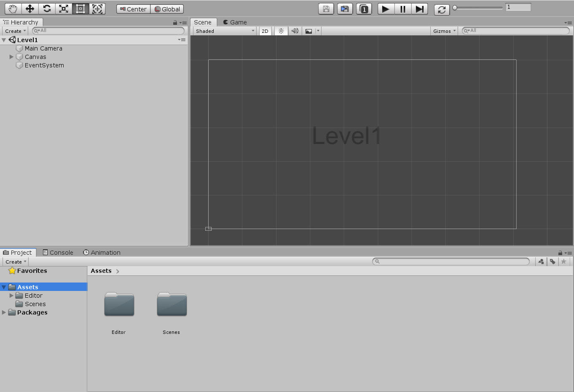574x392 pixels.
Task: Lock the Hierarchy panel
Action: pos(175,22)
